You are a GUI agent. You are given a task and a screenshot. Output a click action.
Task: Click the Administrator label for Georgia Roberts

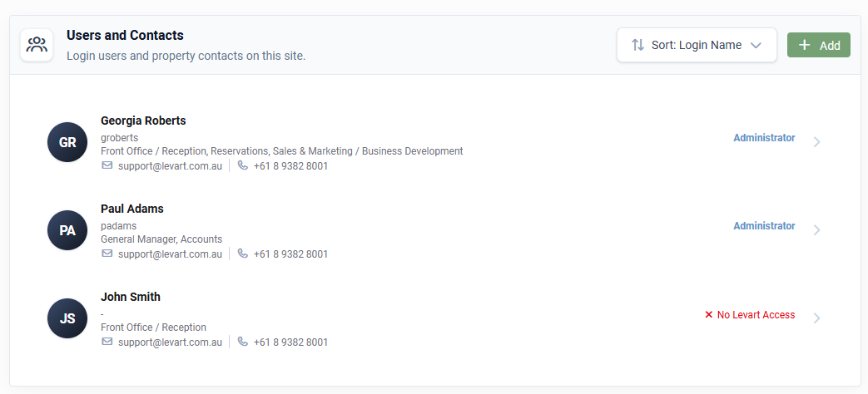[x=764, y=138]
